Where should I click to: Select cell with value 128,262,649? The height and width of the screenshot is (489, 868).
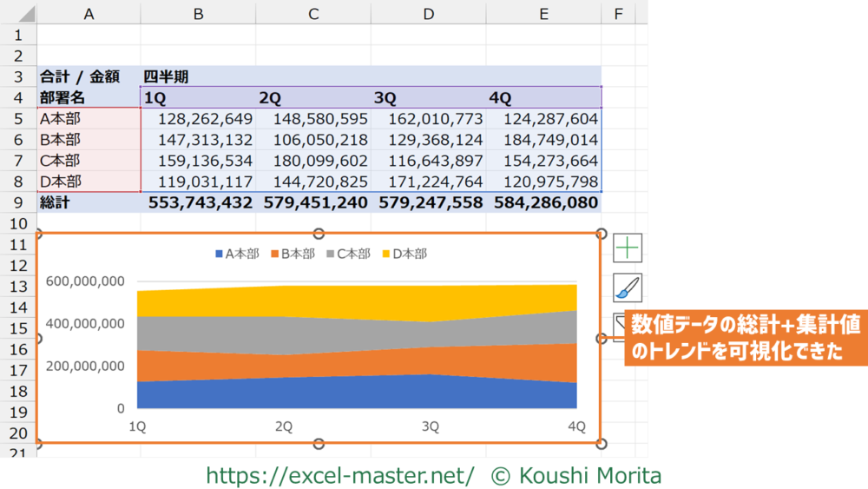tap(198, 119)
